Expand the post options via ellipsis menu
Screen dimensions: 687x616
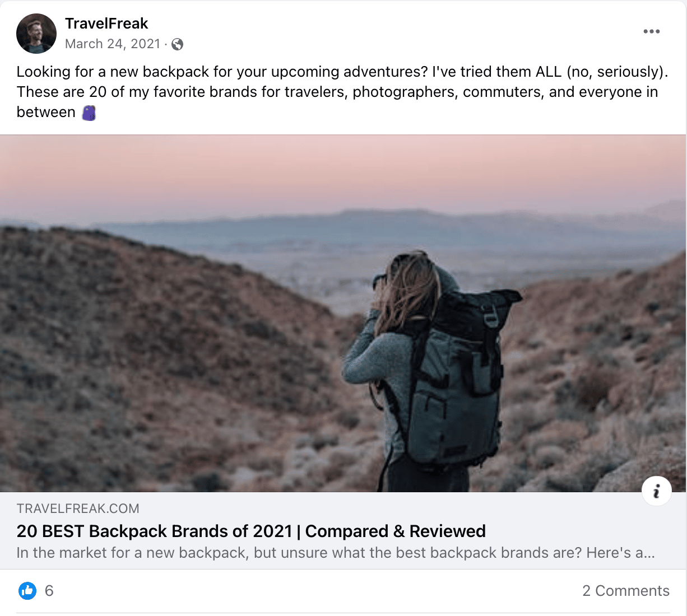pyautogui.click(x=651, y=31)
